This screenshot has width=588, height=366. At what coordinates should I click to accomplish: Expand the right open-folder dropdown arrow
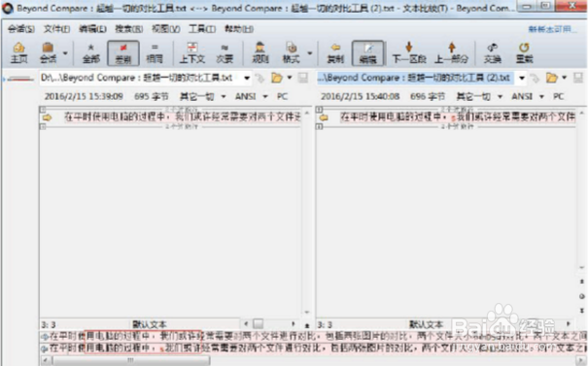click(565, 78)
